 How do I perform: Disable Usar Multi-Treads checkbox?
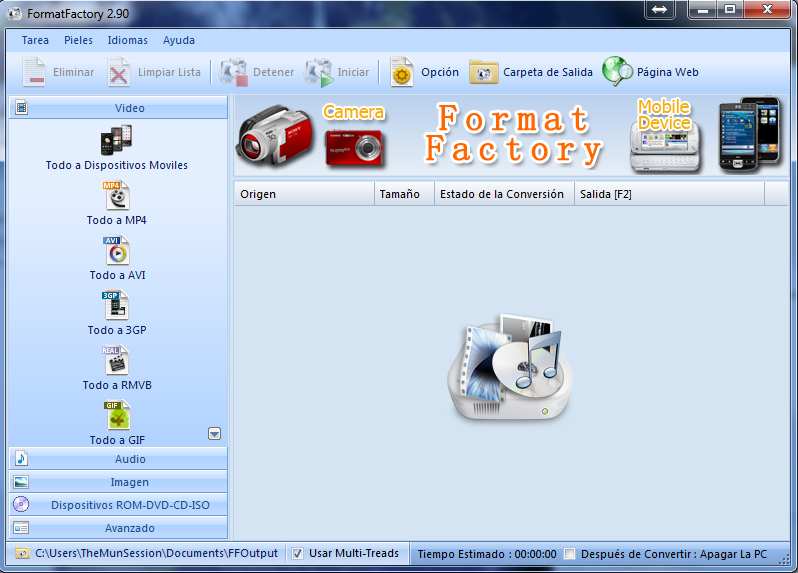(x=298, y=554)
